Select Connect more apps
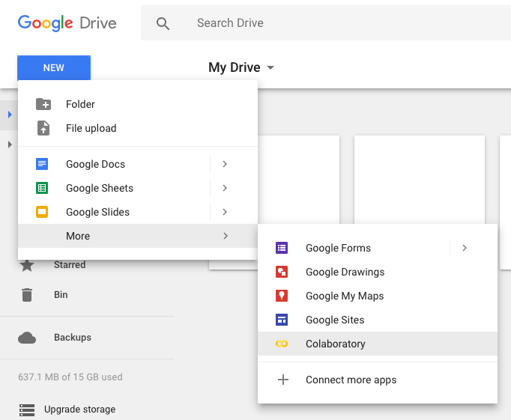Screen dimensions: 511x420 [x=378, y=380]
